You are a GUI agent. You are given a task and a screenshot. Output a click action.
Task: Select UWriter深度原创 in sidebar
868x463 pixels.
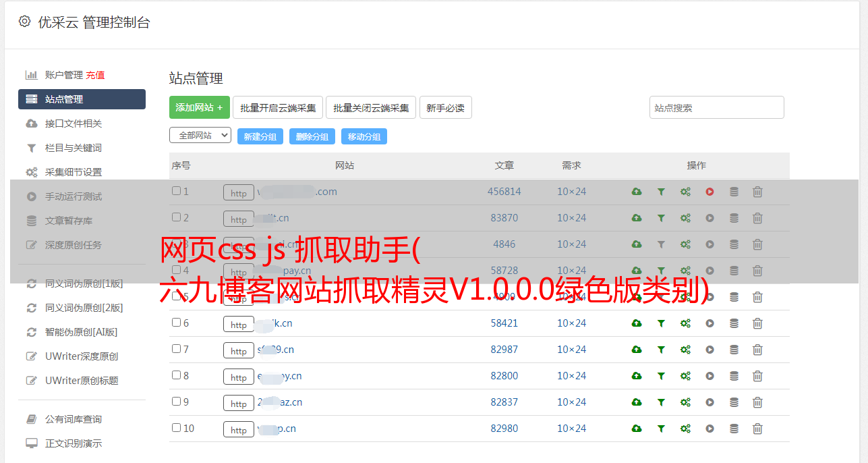(82, 356)
